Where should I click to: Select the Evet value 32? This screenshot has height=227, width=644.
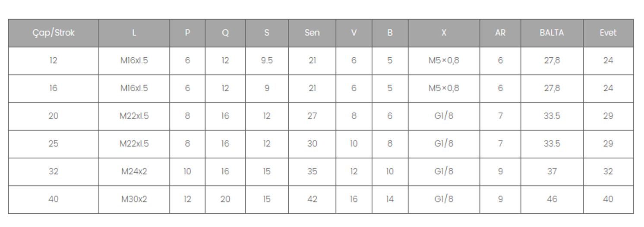point(608,171)
